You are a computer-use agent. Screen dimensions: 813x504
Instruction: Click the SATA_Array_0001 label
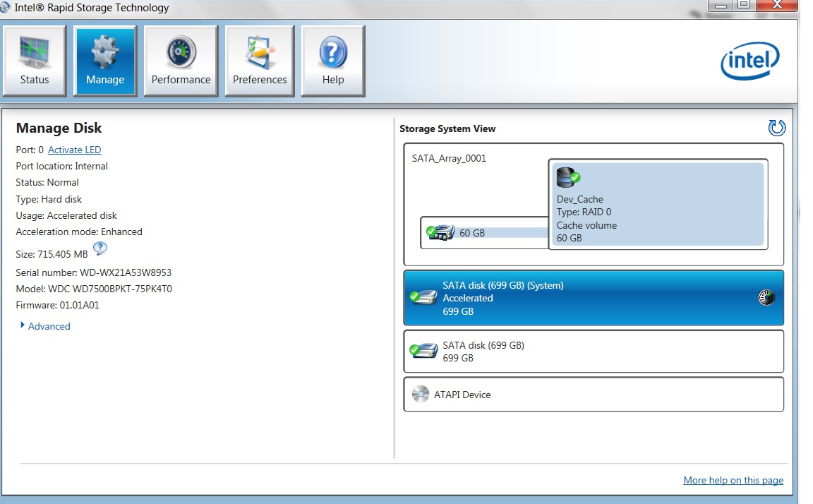(x=449, y=158)
